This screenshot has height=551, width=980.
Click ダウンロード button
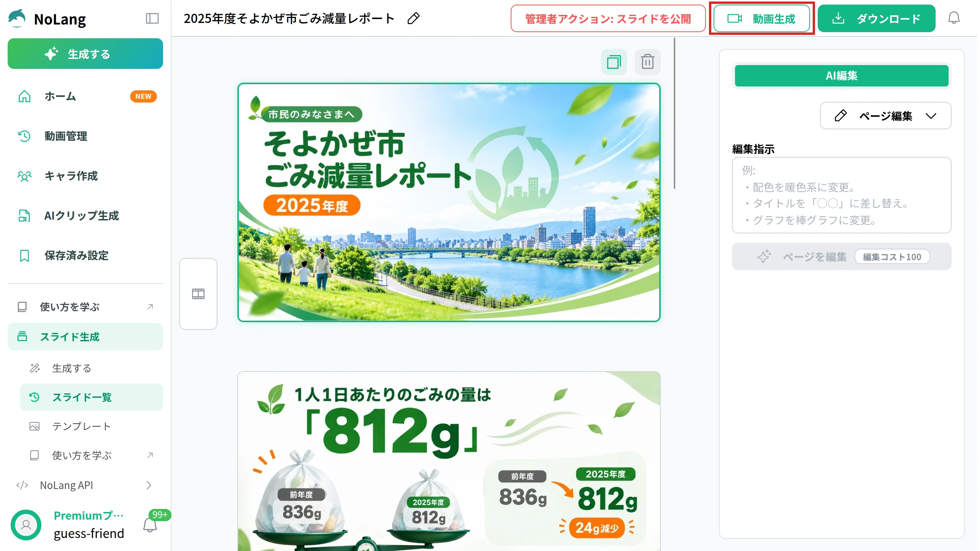(x=876, y=18)
